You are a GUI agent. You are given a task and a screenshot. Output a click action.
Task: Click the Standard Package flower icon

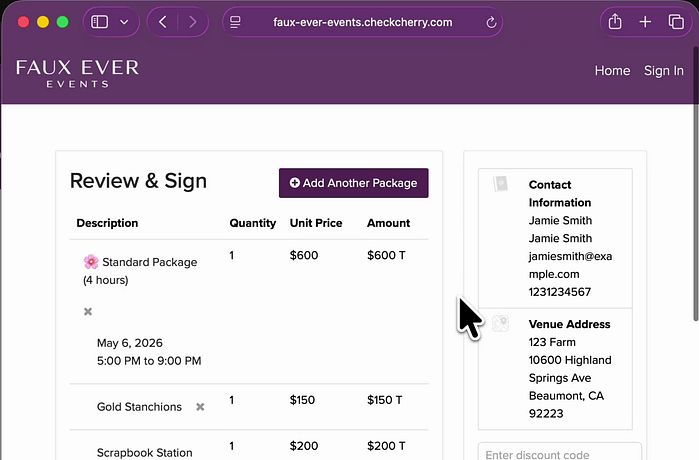(x=91, y=262)
